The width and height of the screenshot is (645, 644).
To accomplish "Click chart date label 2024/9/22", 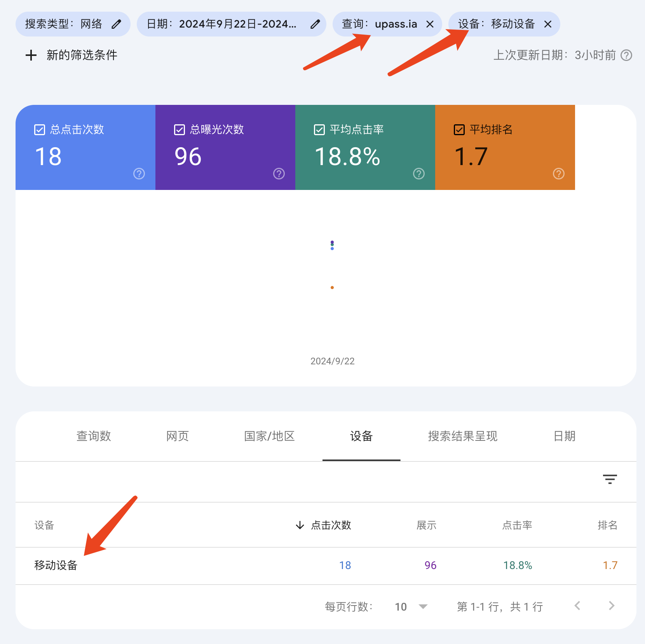I will [x=333, y=361].
